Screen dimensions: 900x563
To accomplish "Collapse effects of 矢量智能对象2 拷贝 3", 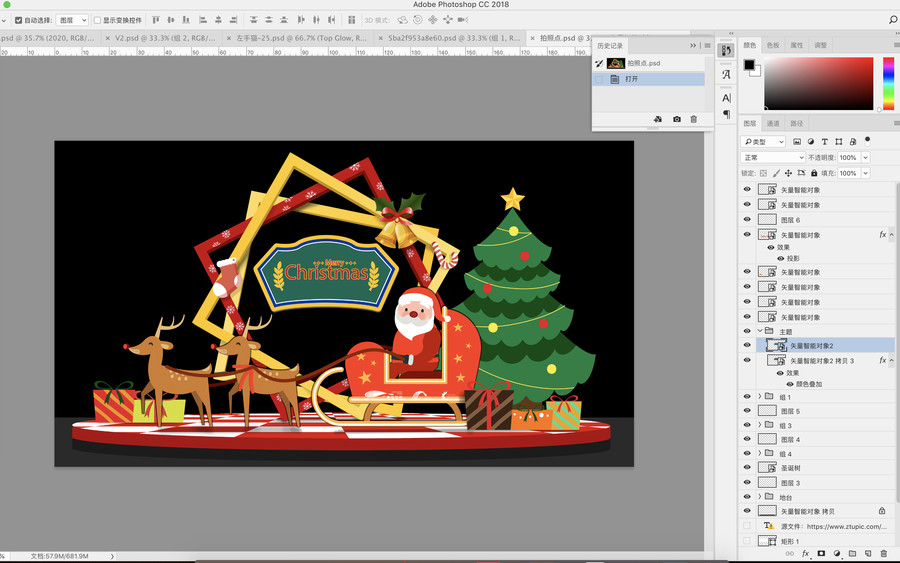I will click(891, 360).
